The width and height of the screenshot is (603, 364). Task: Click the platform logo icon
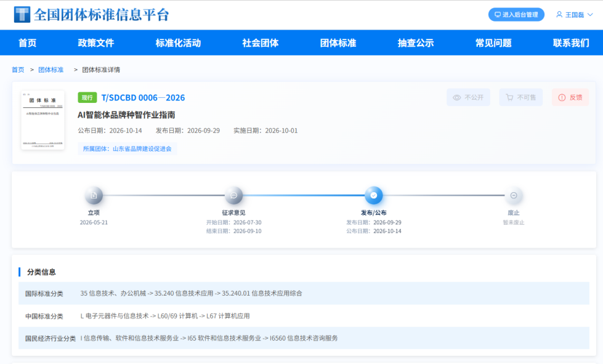point(22,15)
